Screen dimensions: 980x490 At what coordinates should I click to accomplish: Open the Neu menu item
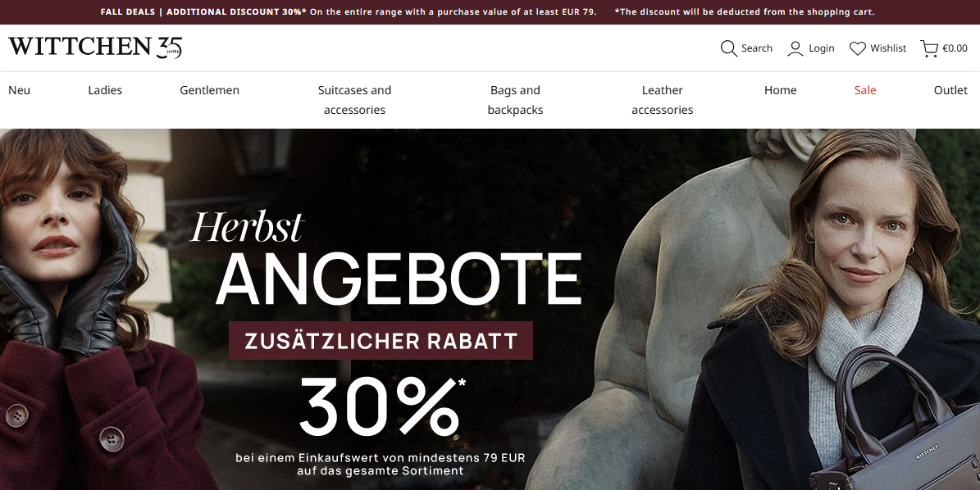[20, 90]
